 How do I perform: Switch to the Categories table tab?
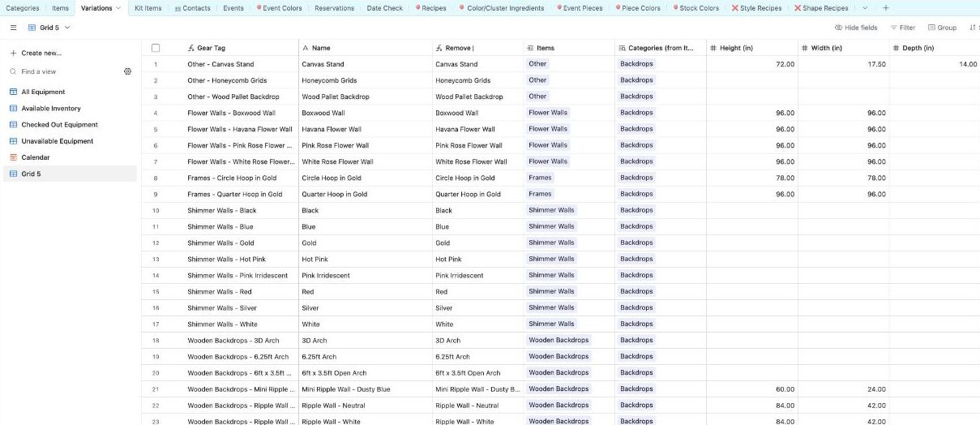click(23, 8)
